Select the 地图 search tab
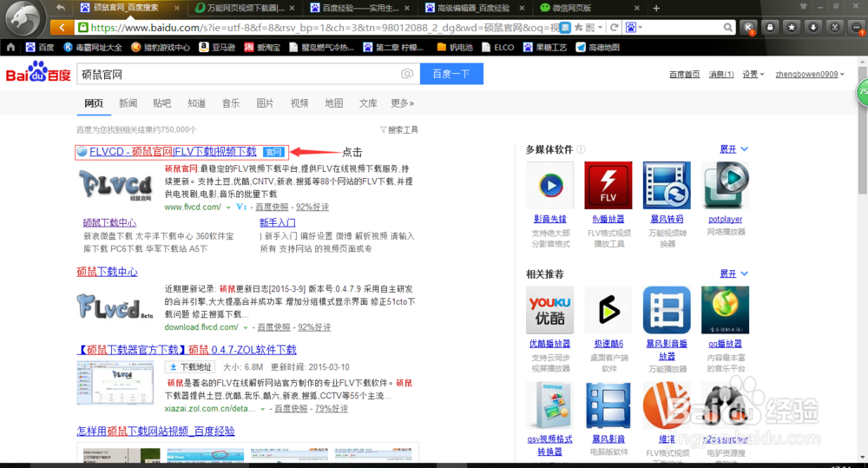This screenshot has height=468, width=868. 334,103
